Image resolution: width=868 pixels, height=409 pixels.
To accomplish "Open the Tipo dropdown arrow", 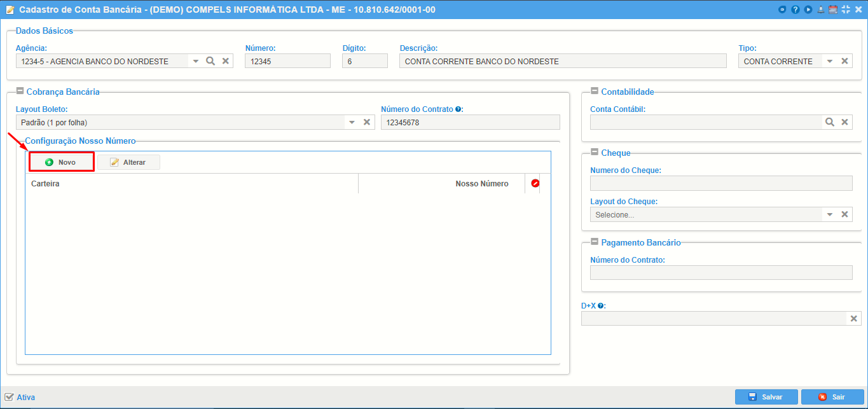I will [829, 61].
